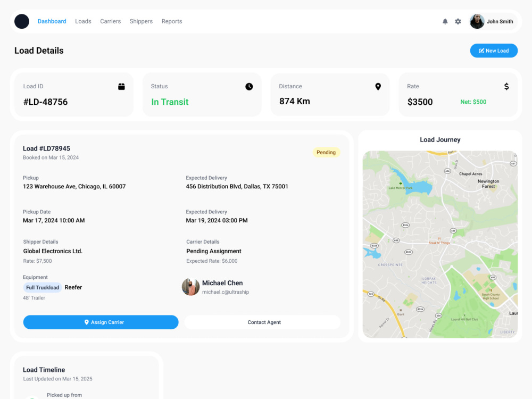This screenshot has width=532, height=399.
Task: Click the $3500 rate value
Action: tap(420, 102)
